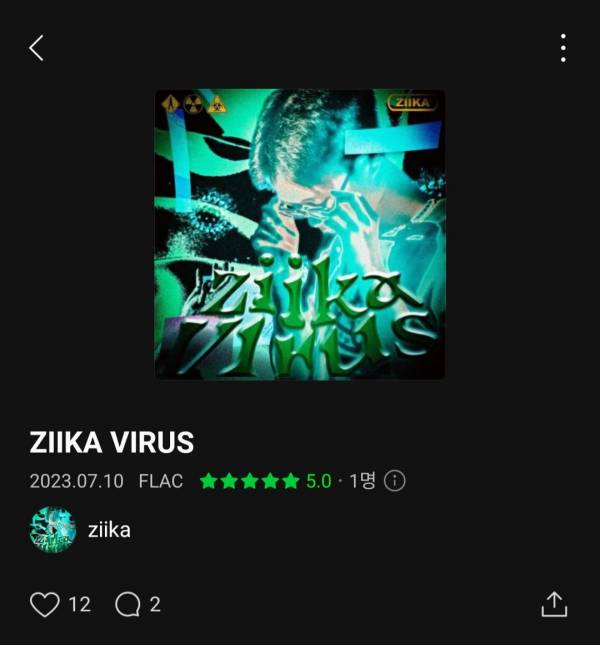The width and height of the screenshot is (600, 645).
Task: Tap the 1명 rater count
Action: 362,480
